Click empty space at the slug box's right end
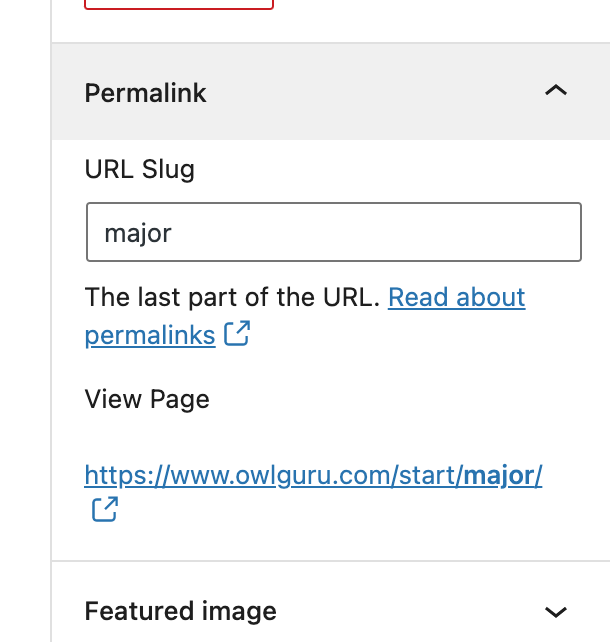610x642 pixels. pyautogui.click(x=532, y=232)
